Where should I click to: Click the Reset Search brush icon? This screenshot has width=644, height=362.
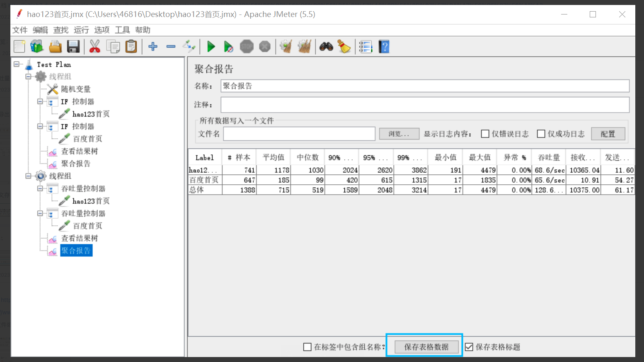pyautogui.click(x=344, y=46)
